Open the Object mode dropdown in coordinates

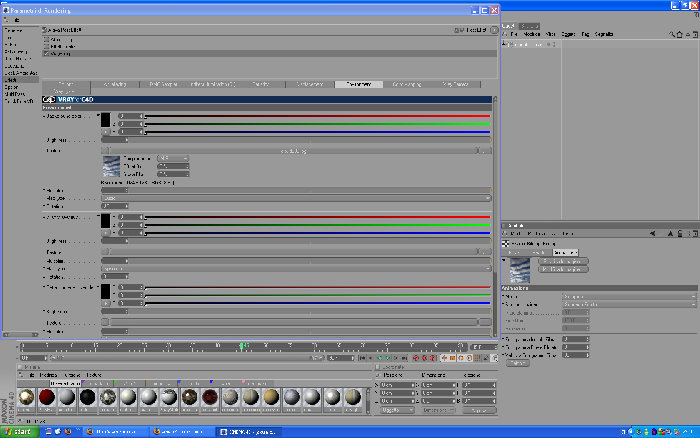tap(397, 410)
